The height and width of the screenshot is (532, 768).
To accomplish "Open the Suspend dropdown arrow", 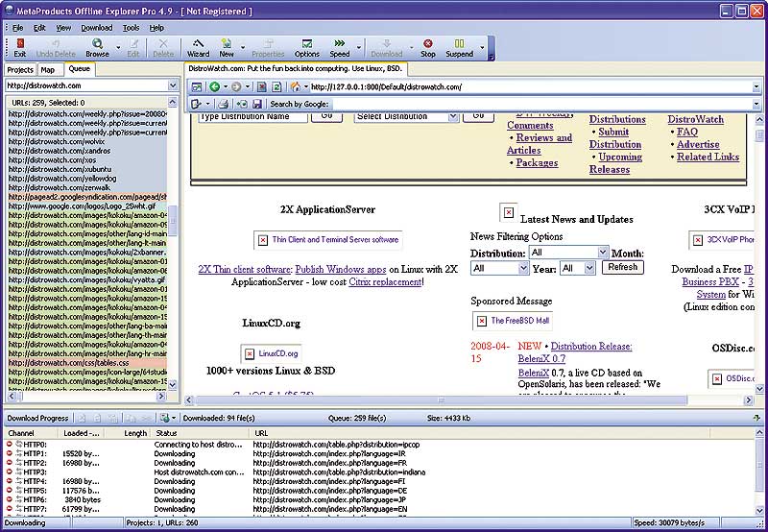I will (x=482, y=48).
